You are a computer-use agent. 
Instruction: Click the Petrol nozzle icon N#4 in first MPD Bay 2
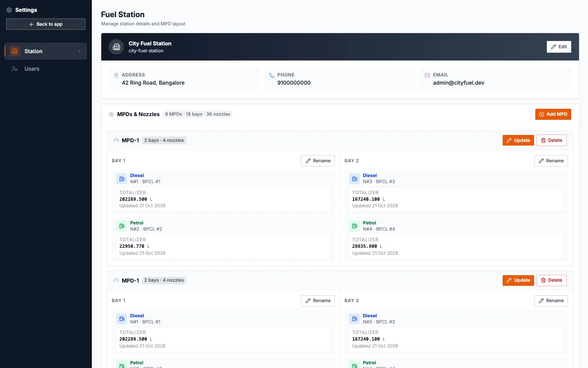[x=354, y=226]
